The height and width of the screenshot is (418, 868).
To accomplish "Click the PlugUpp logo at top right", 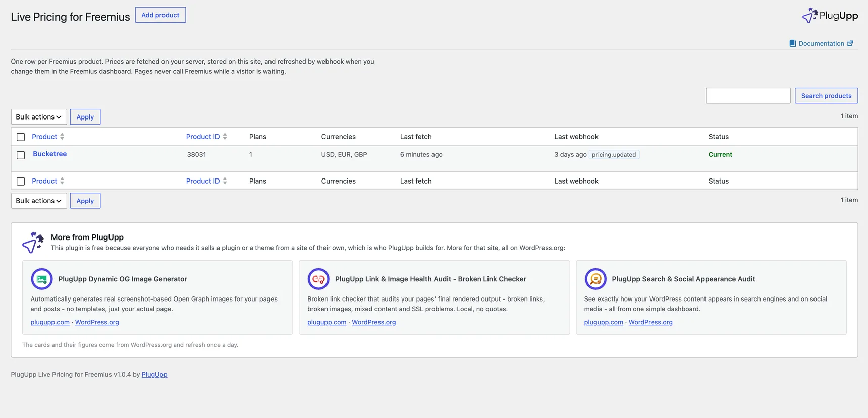I will click(x=830, y=16).
